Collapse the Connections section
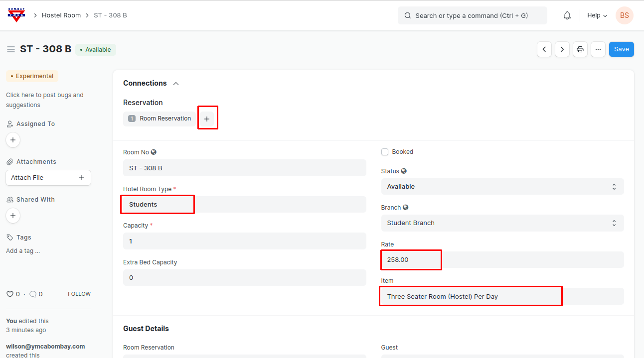 (176, 84)
